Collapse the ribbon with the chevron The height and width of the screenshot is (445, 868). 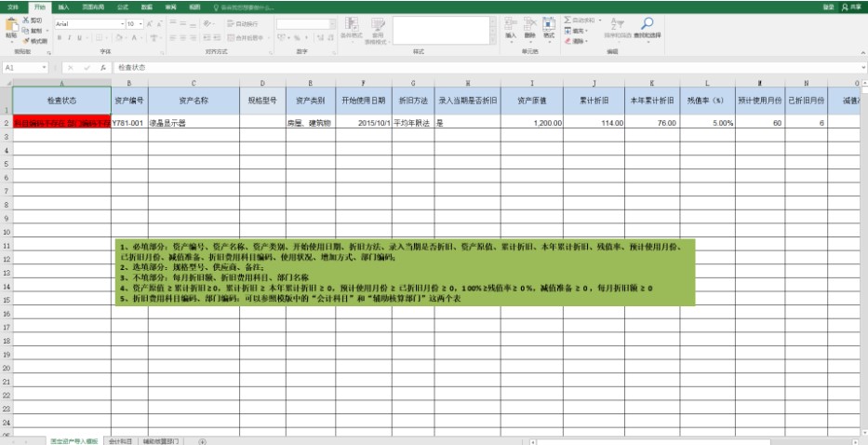point(863,53)
